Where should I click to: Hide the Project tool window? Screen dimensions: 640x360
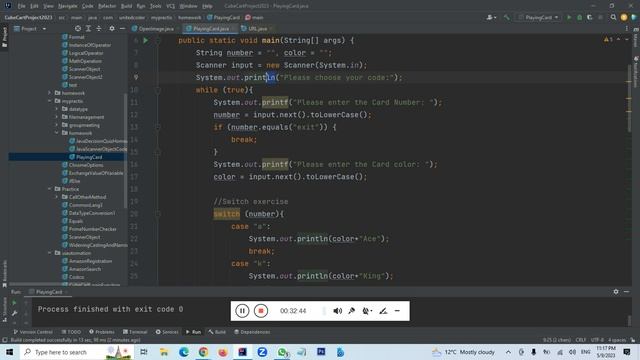122,29
